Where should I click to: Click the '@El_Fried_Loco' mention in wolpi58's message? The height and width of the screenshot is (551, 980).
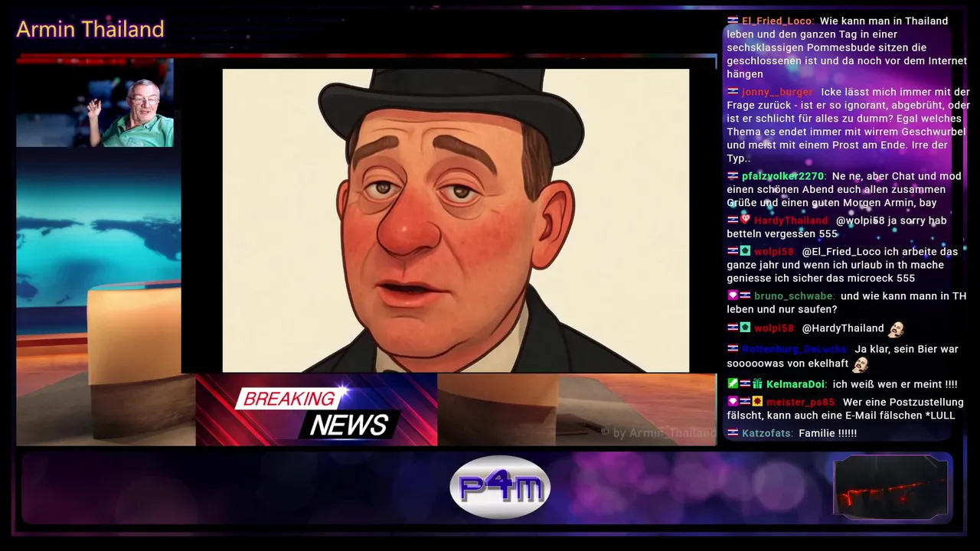tap(843, 252)
